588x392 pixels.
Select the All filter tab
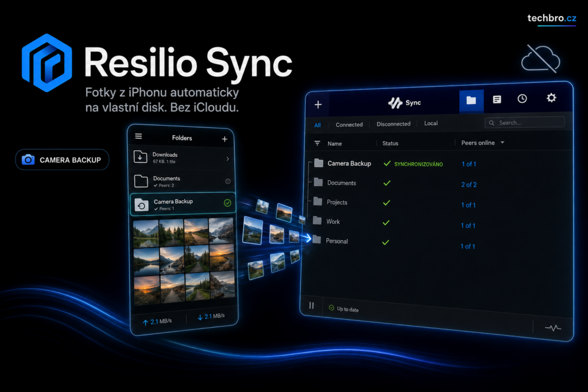317,125
